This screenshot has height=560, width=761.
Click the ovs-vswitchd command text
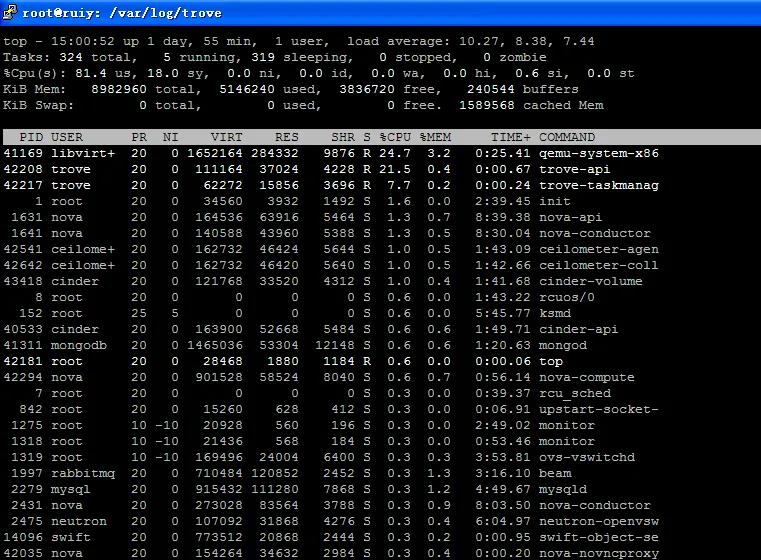(587, 458)
